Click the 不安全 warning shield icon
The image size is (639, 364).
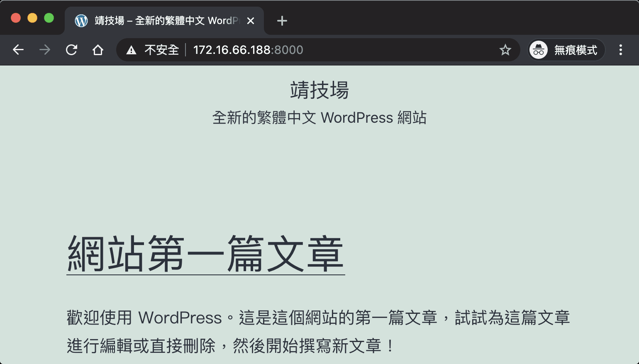click(x=131, y=50)
